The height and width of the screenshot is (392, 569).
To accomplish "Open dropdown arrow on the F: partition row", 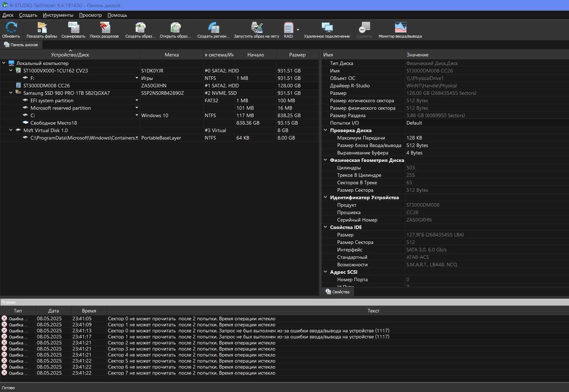I will pyautogui.click(x=137, y=78).
